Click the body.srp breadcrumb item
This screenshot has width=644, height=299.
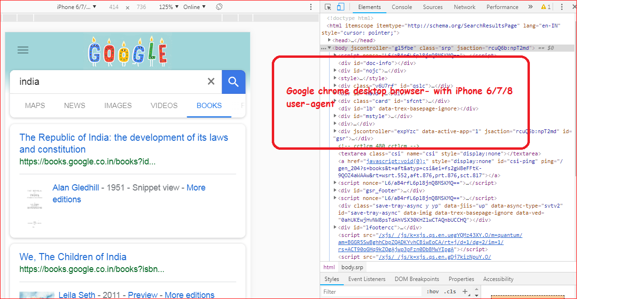352,267
